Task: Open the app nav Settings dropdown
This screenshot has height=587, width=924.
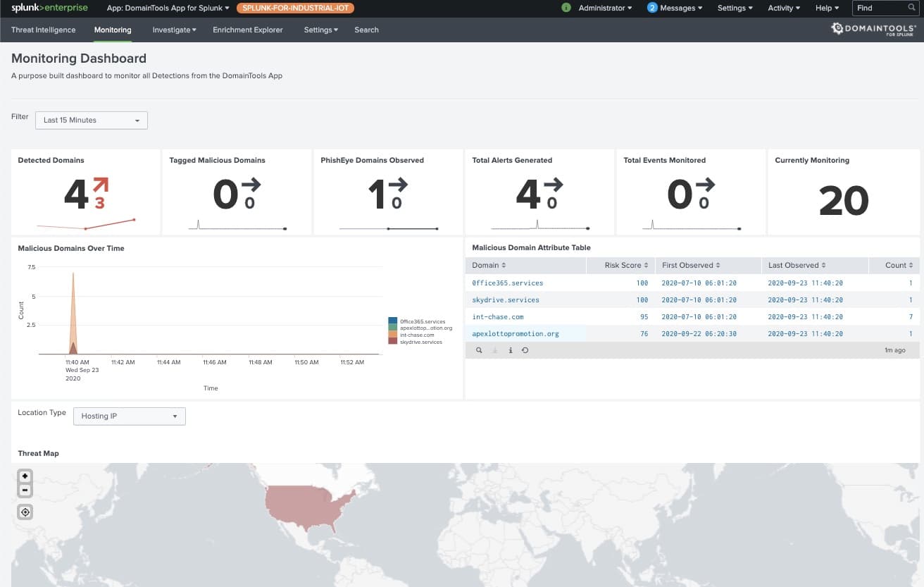Action: pyautogui.click(x=321, y=30)
